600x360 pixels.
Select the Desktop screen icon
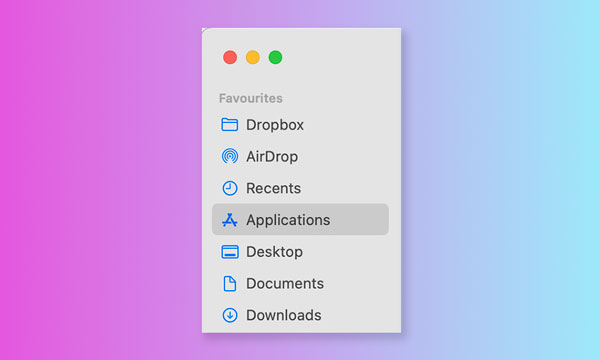(230, 252)
